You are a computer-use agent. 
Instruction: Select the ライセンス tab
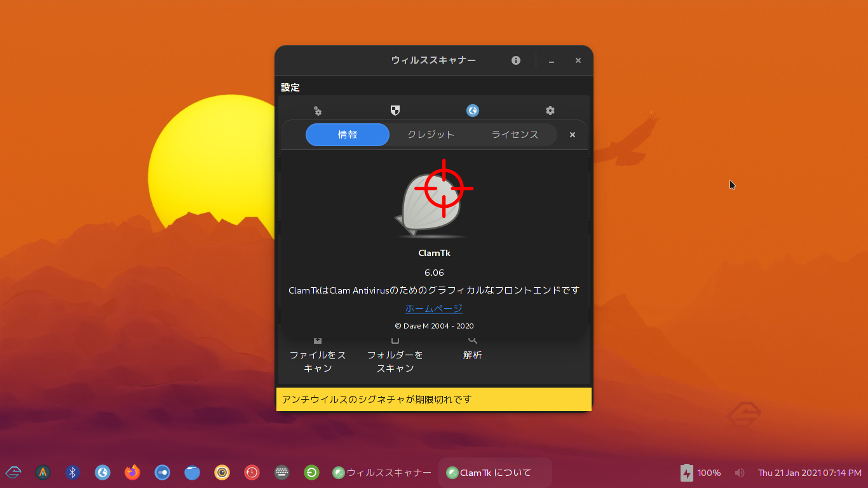coord(515,135)
